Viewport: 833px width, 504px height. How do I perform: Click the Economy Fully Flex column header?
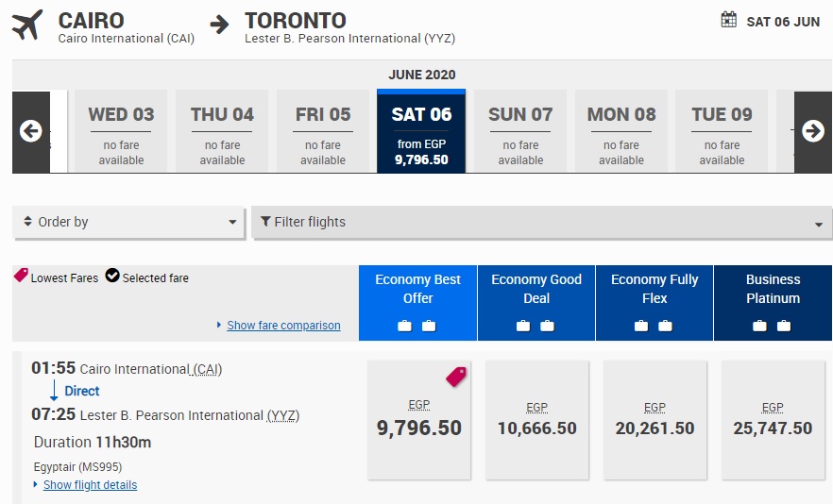tap(654, 289)
